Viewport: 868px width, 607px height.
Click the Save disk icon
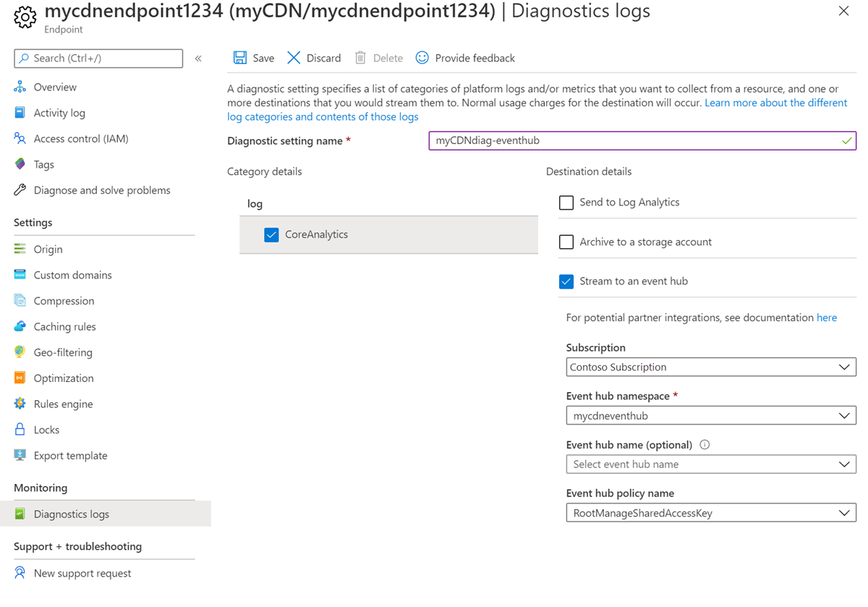click(240, 58)
